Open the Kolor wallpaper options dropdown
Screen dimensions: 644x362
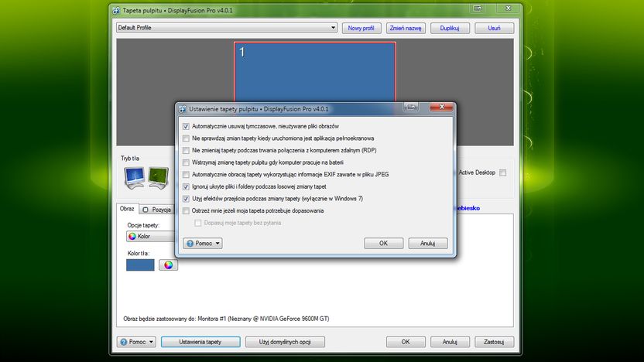[150, 237]
